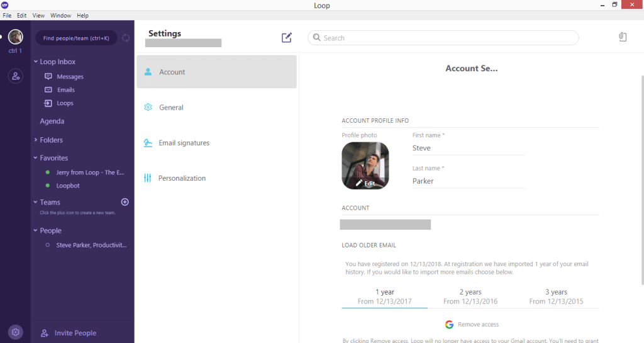Expand the Folders section
This screenshot has height=343, width=644.
click(36, 140)
